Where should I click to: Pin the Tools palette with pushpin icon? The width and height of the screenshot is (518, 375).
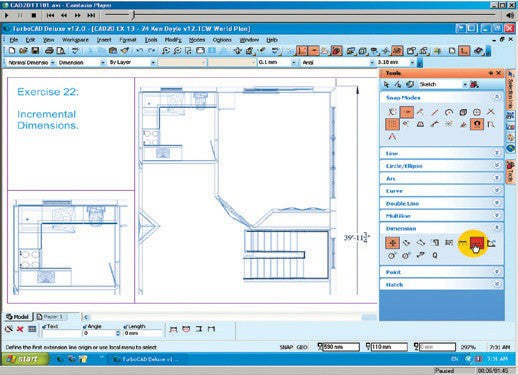491,73
